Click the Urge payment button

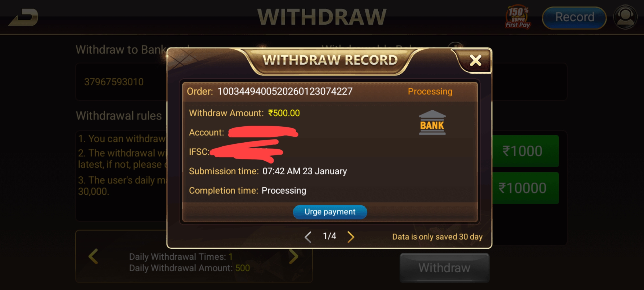click(x=330, y=212)
